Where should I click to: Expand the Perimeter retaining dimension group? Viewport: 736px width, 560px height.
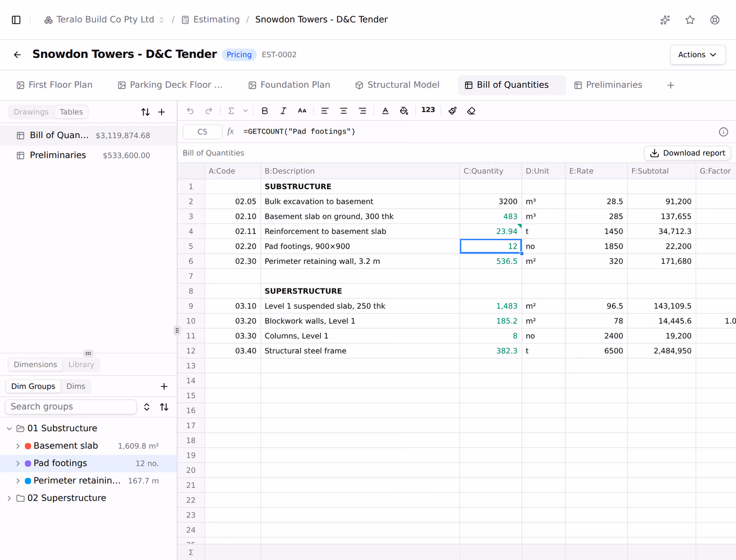click(18, 481)
